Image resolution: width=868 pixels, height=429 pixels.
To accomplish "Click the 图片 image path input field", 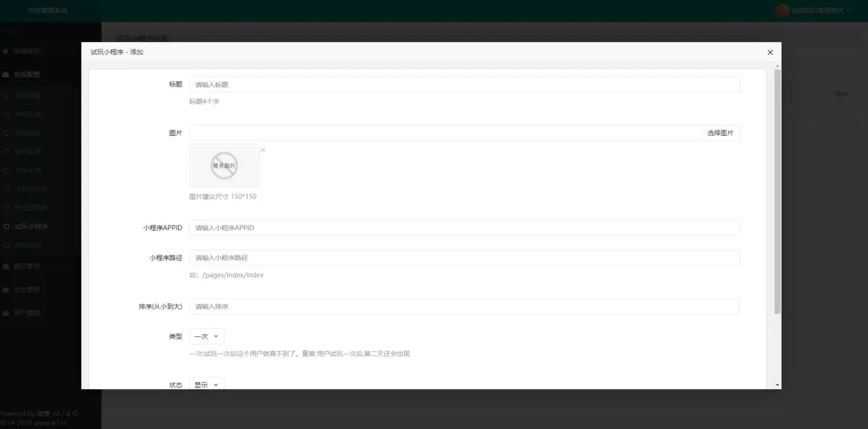I will (446, 133).
